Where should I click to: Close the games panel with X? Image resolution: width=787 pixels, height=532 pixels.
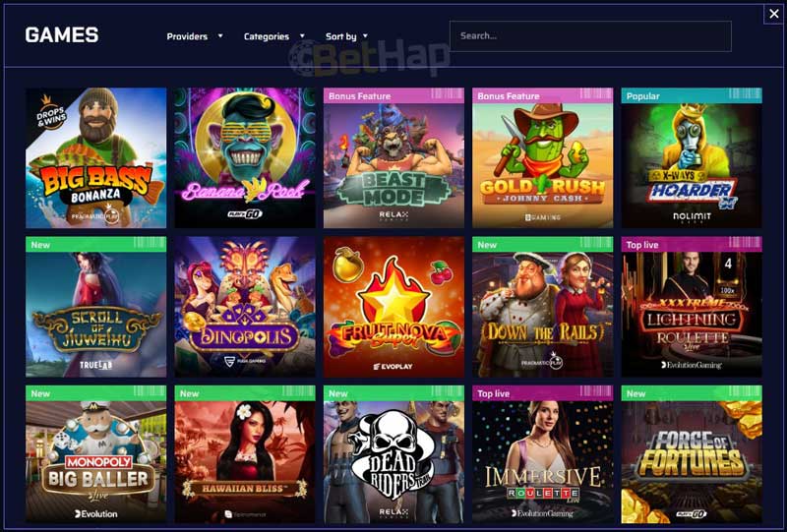pos(773,14)
